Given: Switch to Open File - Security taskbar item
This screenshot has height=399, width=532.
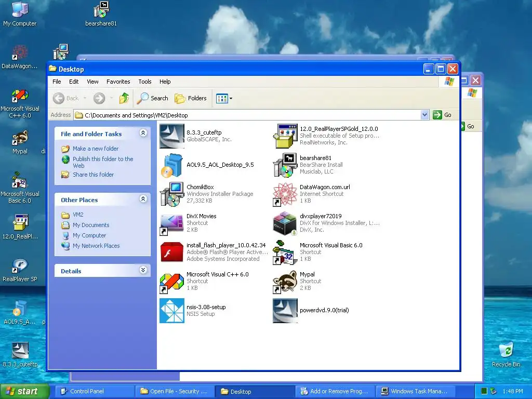Looking at the screenshot, I should [175, 392].
